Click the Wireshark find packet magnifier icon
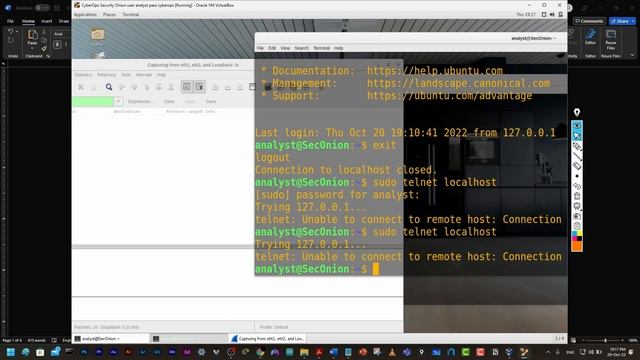This screenshot has height=360, width=640. [109, 87]
